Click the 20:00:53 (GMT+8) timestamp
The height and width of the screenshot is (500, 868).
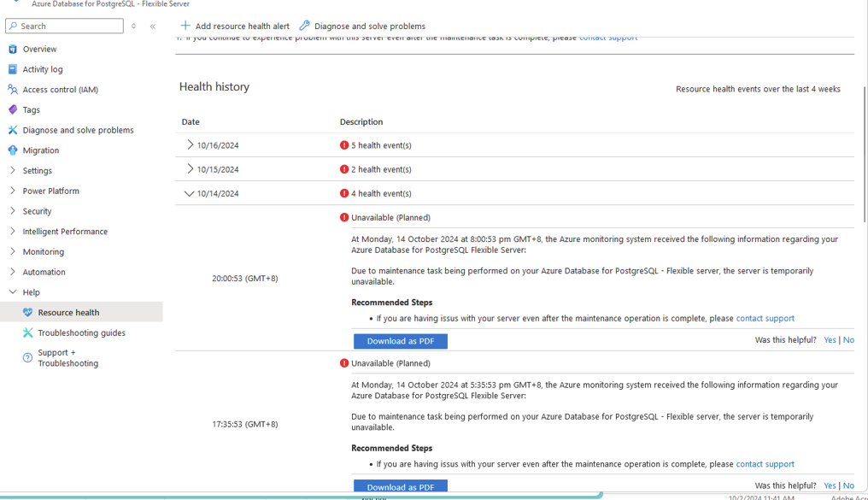tap(244, 279)
